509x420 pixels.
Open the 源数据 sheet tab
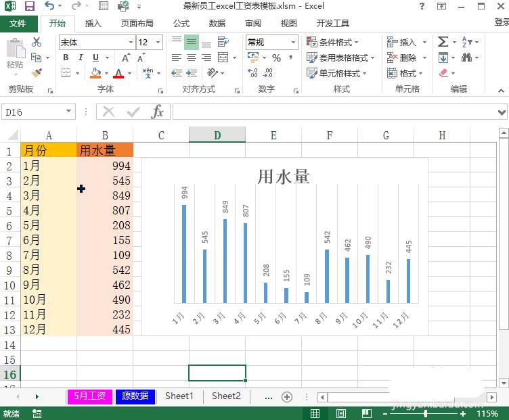[x=135, y=396]
